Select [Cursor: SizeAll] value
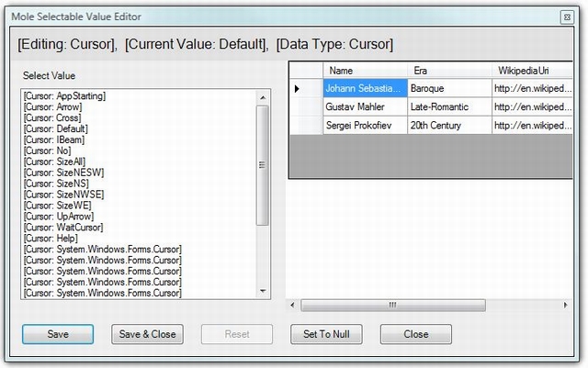Viewport: 588px width, 368px height. [54, 162]
